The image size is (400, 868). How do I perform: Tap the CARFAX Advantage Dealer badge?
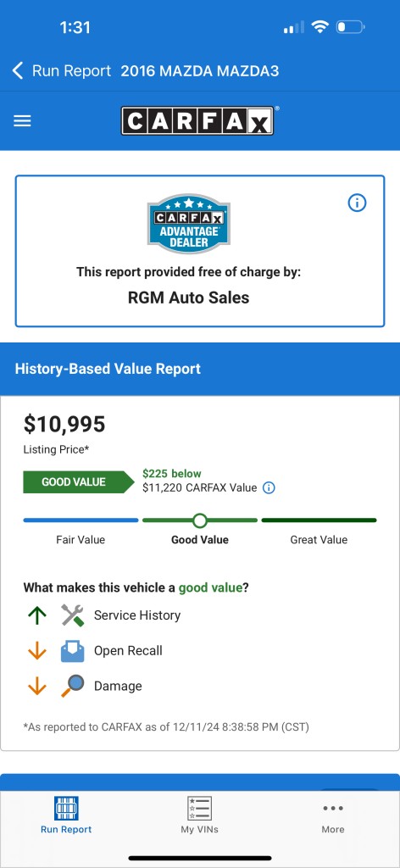tap(189, 224)
